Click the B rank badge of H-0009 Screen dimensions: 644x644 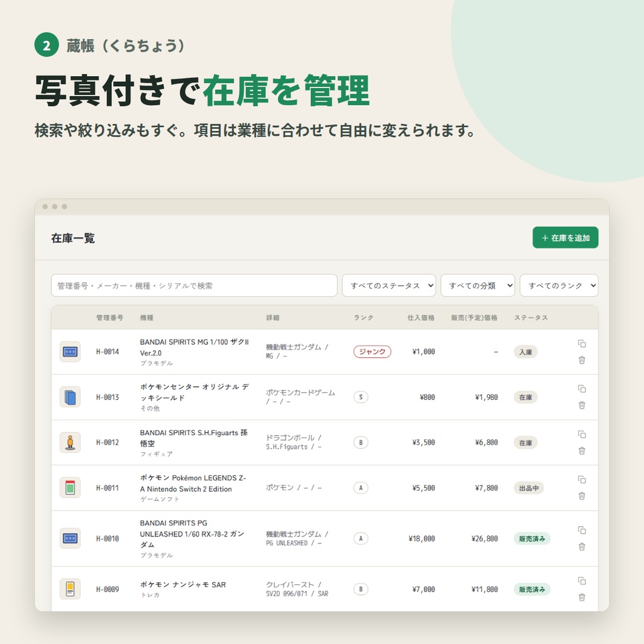pos(360,589)
